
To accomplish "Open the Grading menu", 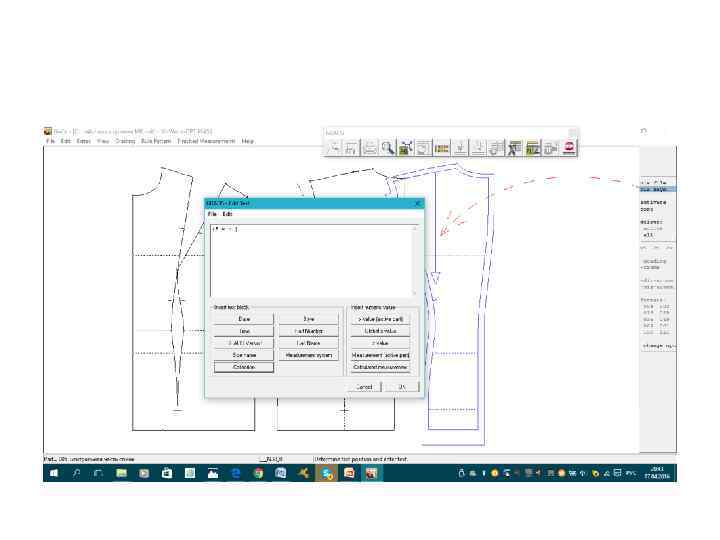I will (x=125, y=141).
